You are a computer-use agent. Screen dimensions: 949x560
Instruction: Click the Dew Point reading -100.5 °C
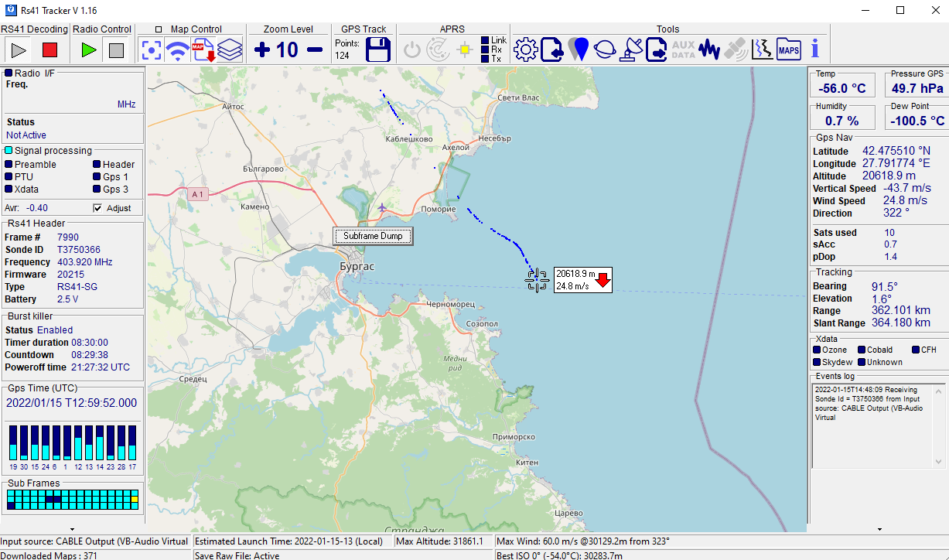point(917,121)
